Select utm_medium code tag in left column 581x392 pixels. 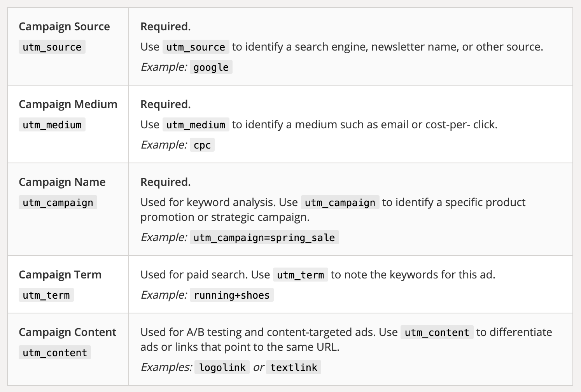52,125
